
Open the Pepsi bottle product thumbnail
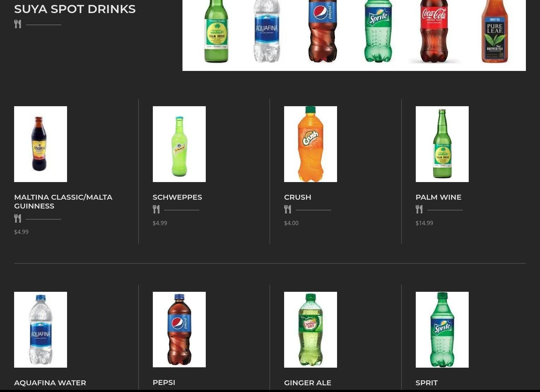point(179,330)
